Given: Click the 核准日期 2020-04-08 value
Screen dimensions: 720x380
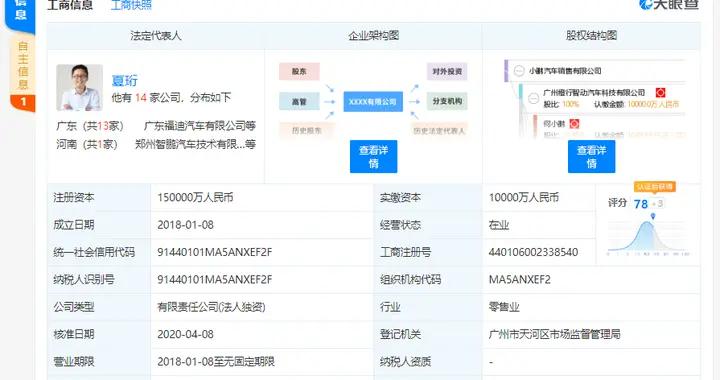Looking at the screenshot, I should pyautogui.click(x=185, y=334).
